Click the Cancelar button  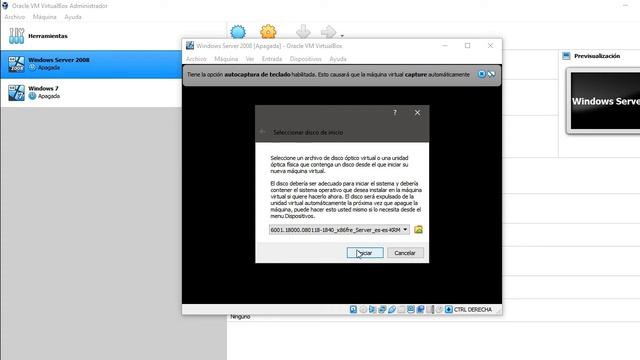[x=405, y=253]
